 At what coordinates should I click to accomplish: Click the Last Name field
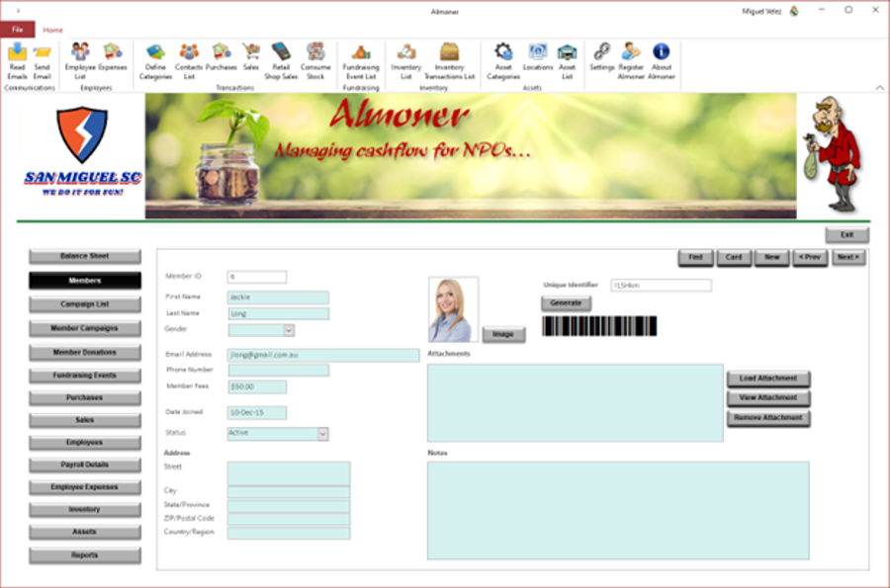click(x=278, y=313)
